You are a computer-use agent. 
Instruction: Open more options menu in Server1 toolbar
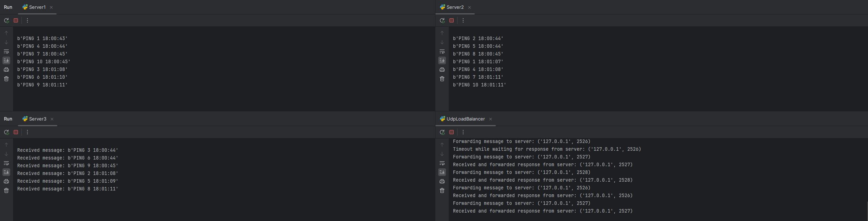pyautogui.click(x=27, y=20)
